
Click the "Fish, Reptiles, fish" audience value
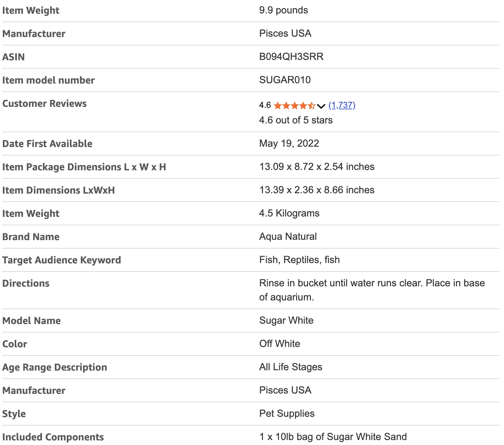[x=299, y=260]
